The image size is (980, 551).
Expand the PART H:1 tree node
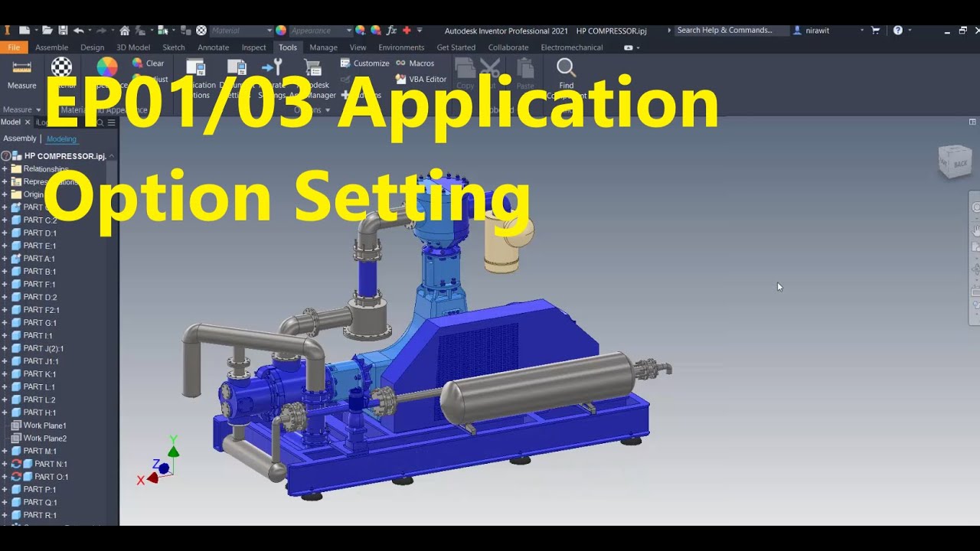[5, 412]
